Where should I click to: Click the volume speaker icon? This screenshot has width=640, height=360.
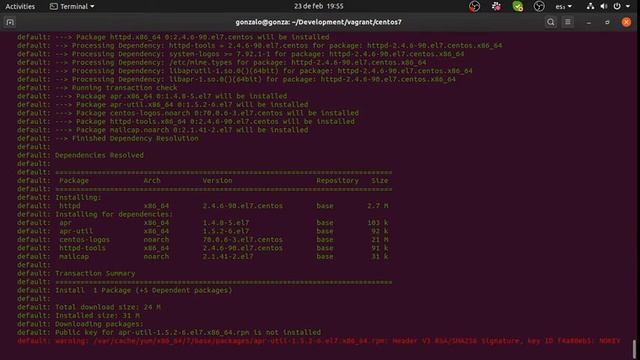click(x=604, y=6)
